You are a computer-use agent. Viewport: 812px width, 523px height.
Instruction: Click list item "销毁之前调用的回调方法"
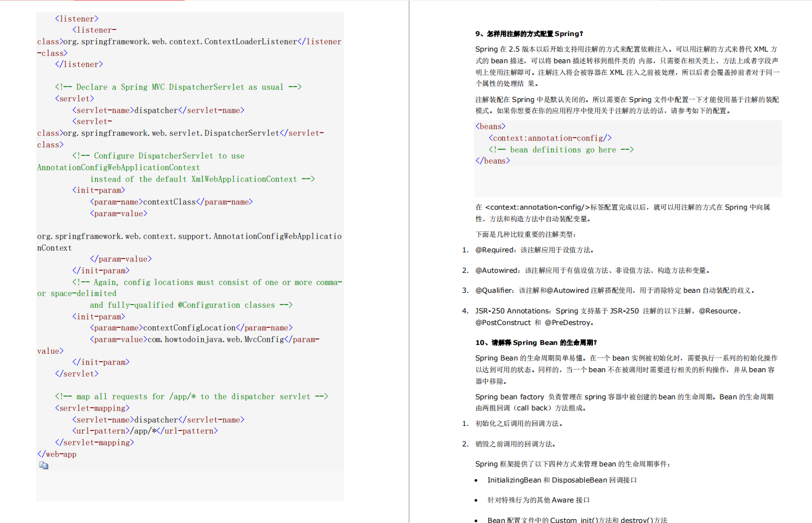click(x=515, y=444)
